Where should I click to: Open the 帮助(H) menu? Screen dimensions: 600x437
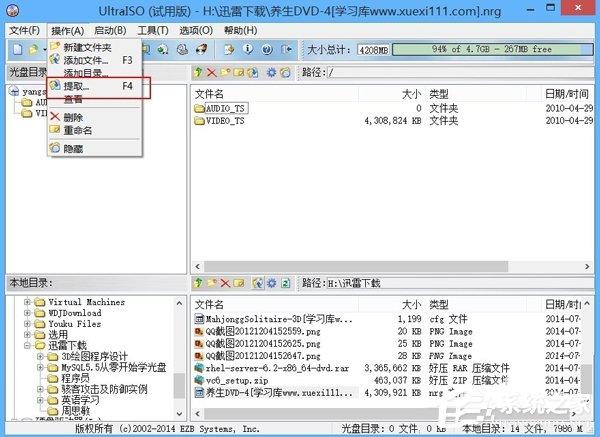pyautogui.click(x=240, y=31)
